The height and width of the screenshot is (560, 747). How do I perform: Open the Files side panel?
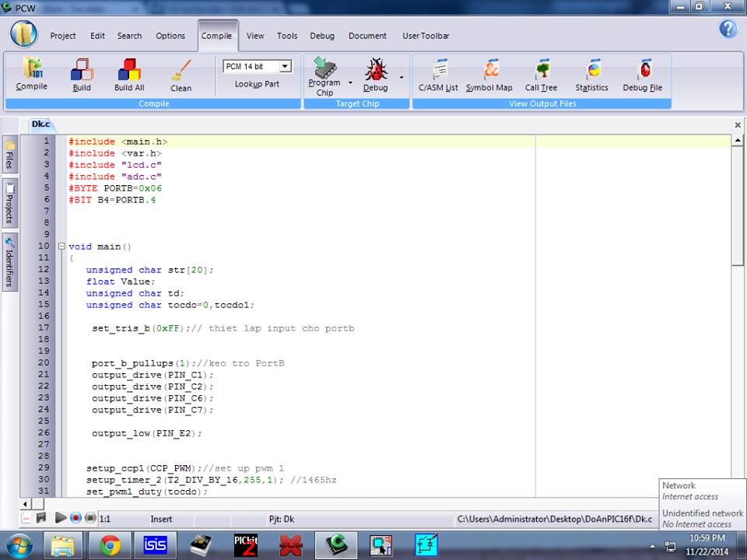9,155
